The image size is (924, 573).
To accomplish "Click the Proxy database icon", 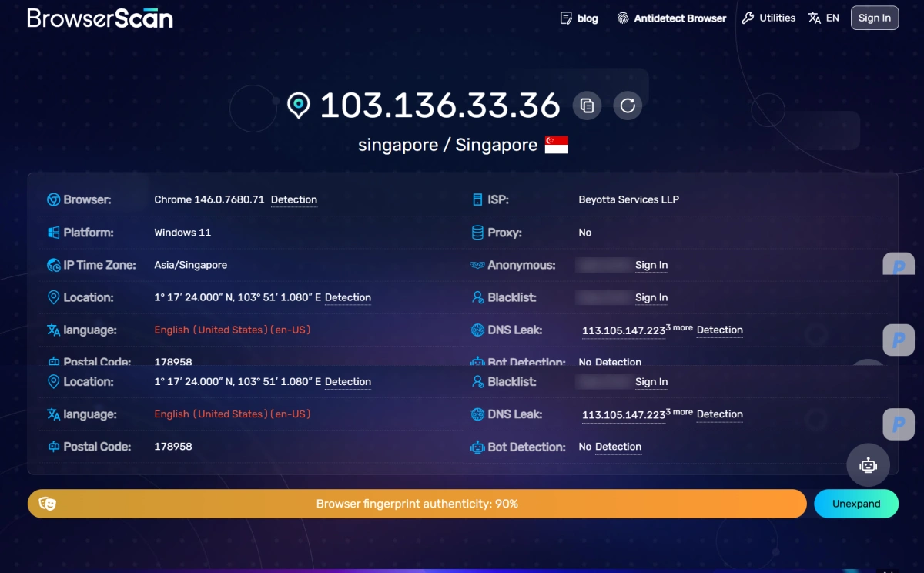I will click(477, 232).
